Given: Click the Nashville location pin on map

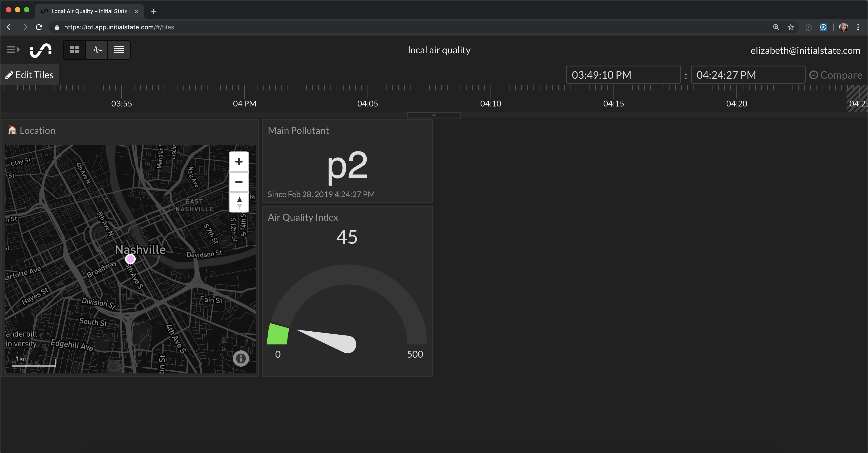Looking at the screenshot, I should (130, 259).
